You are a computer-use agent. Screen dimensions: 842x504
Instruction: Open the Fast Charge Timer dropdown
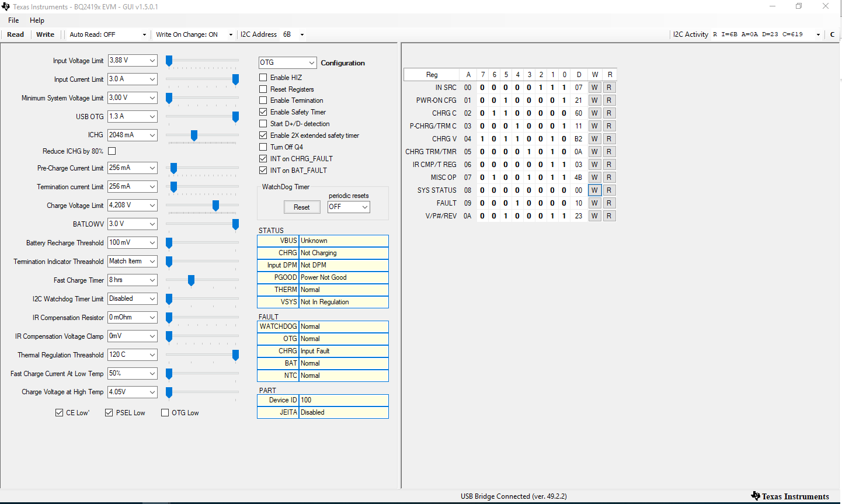tap(133, 280)
